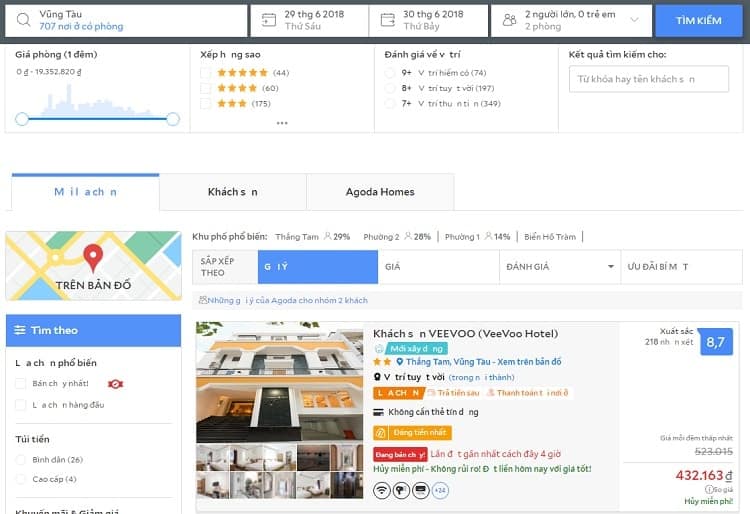Click the info icon beside So giá

[x=709, y=489]
